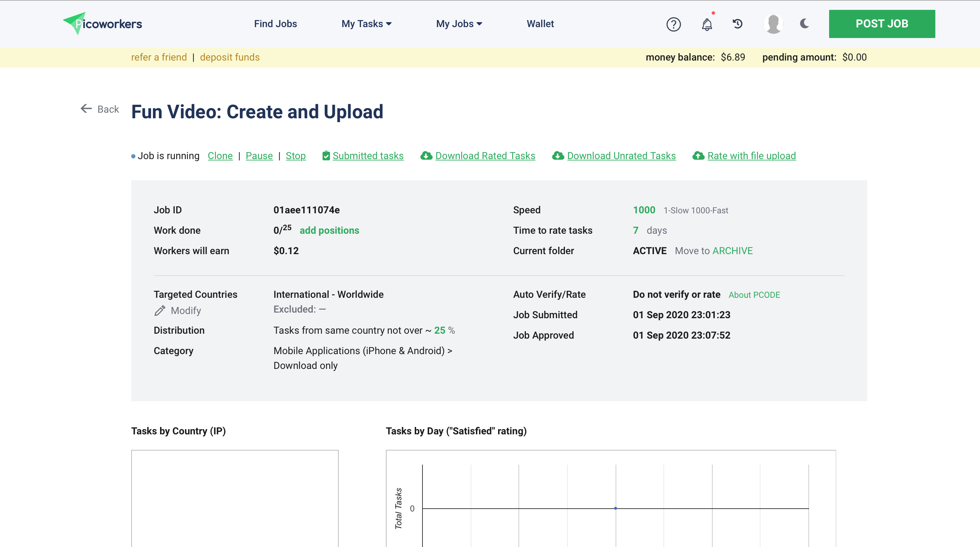Click the add positions link
The width and height of the screenshot is (980, 547).
[329, 230]
